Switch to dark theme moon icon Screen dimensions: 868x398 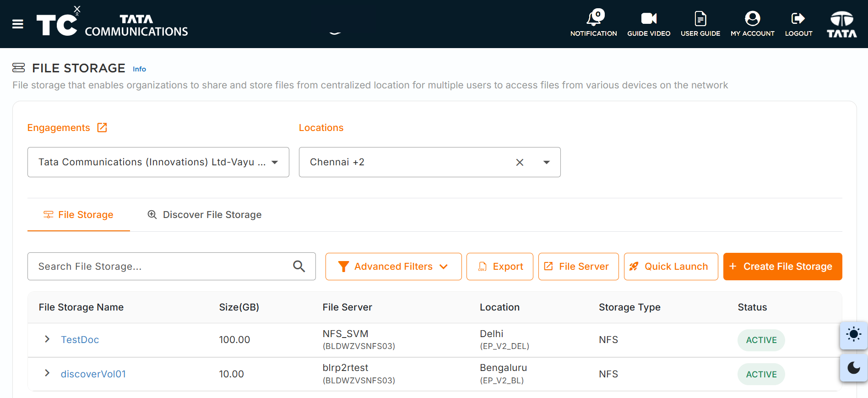[x=854, y=368]
